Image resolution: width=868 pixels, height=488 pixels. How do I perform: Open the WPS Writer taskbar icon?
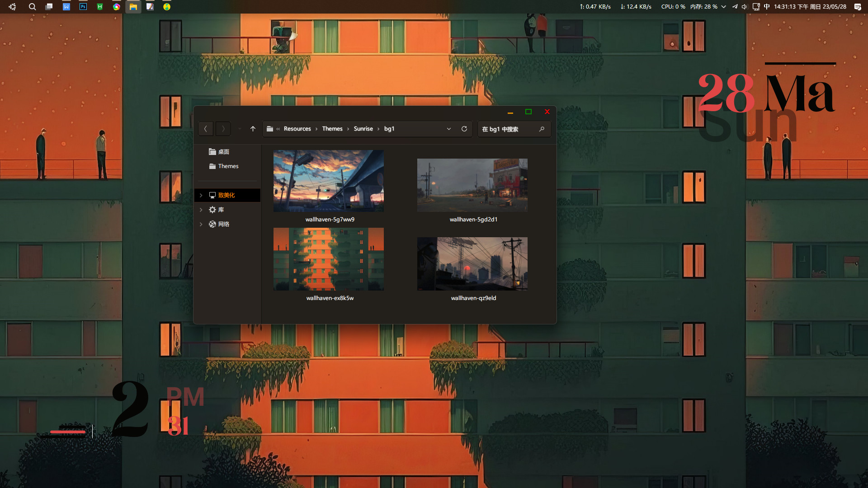(x=66, y=7)
